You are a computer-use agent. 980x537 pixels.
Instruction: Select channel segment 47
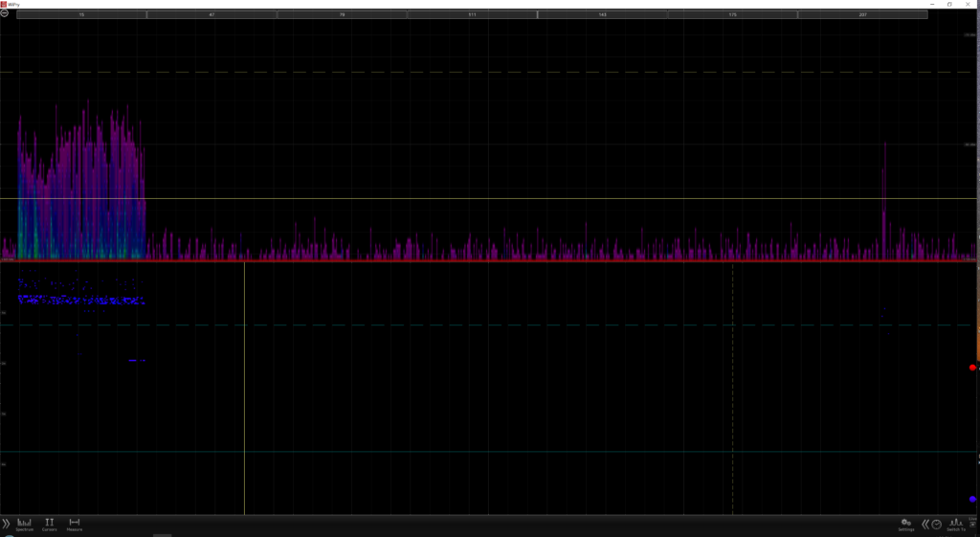pyautogui.click(x=212, y=14)
